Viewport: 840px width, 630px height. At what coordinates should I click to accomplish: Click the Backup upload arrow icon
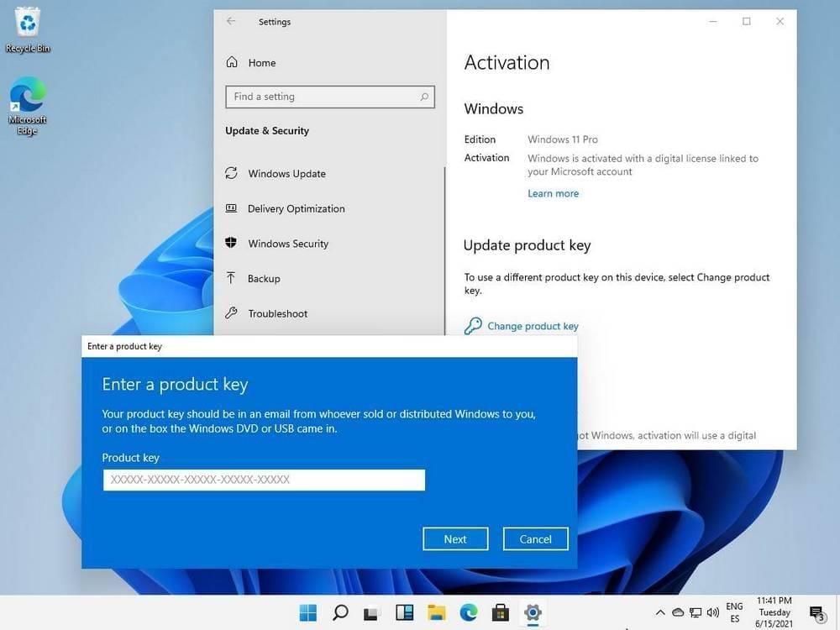(231, 277)
